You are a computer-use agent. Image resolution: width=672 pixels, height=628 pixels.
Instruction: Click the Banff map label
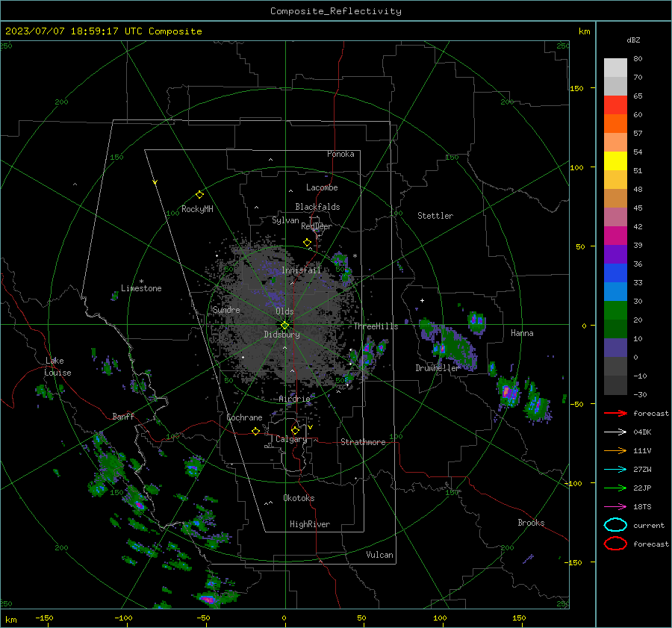point(123,416)
